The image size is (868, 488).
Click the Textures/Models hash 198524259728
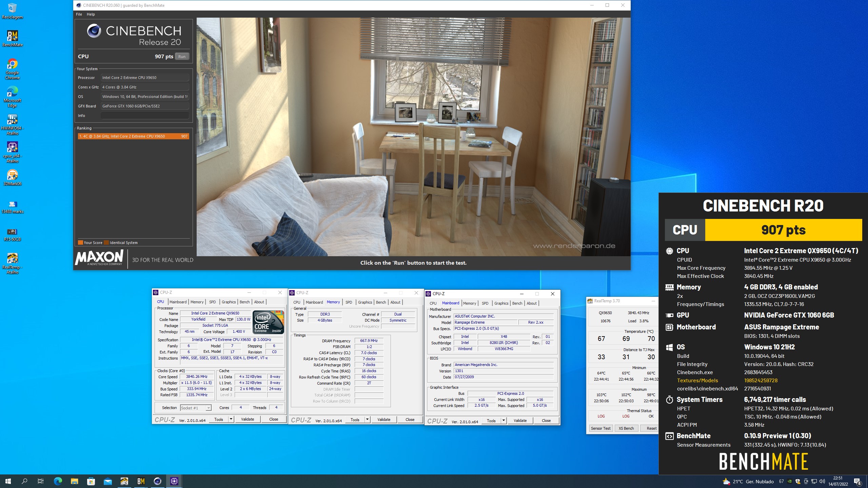pyautogui.click(x=761, y=381)
